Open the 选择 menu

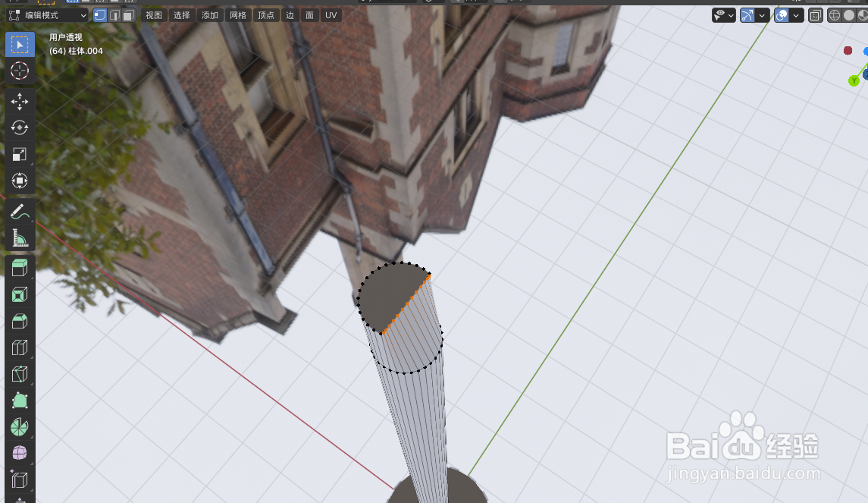(182, 15)
